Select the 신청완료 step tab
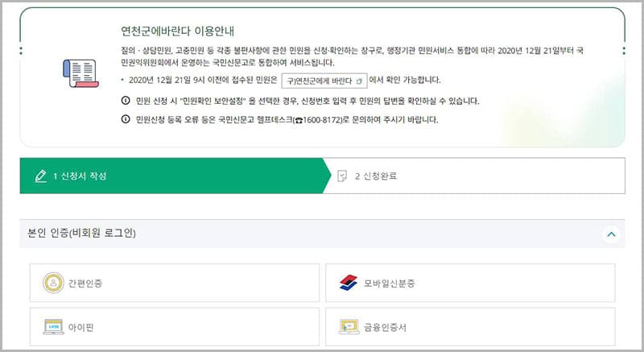Viewport: 644px width, 352px height. pyautogui.click(x=475, y=176)
